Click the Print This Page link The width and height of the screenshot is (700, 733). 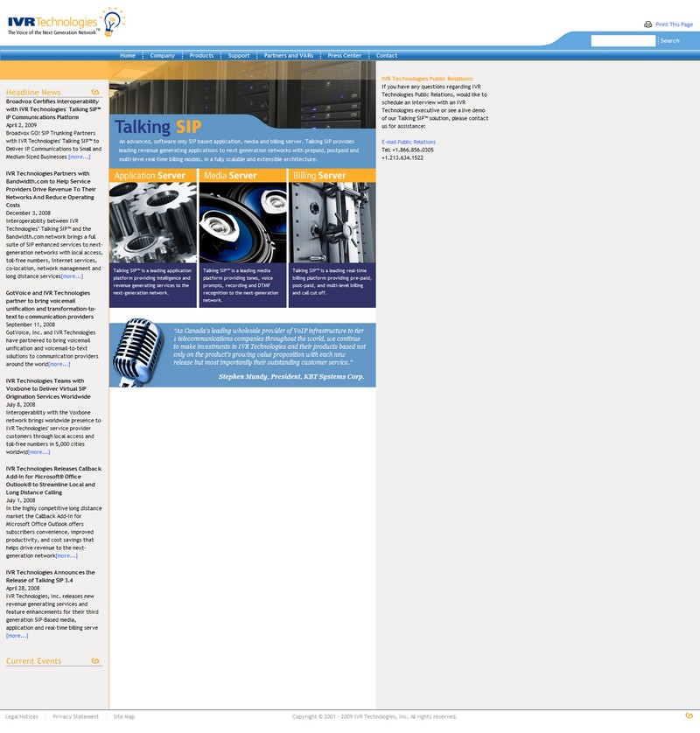tap(674, 24)
